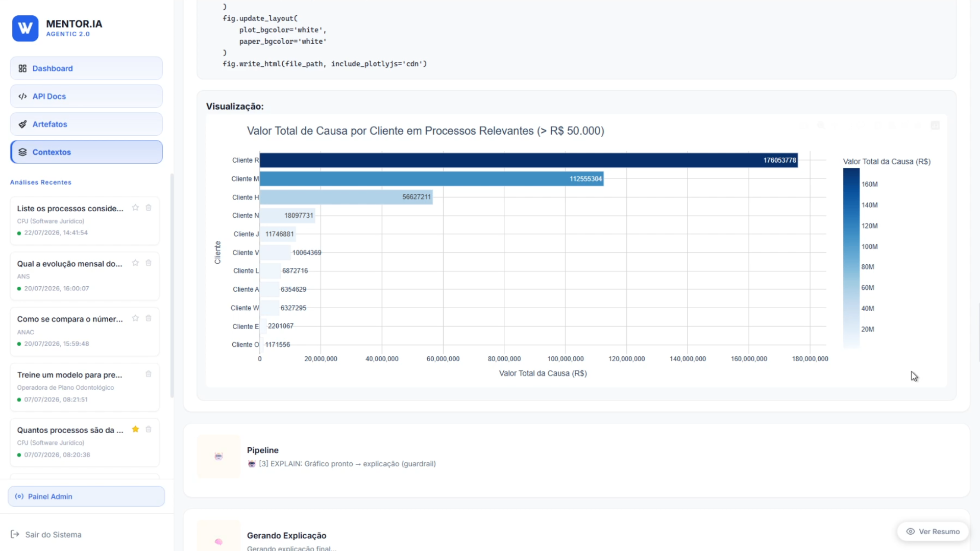Click the 'ANAC' context label
This screenshot has height=551, width=980.
(26, 332)
